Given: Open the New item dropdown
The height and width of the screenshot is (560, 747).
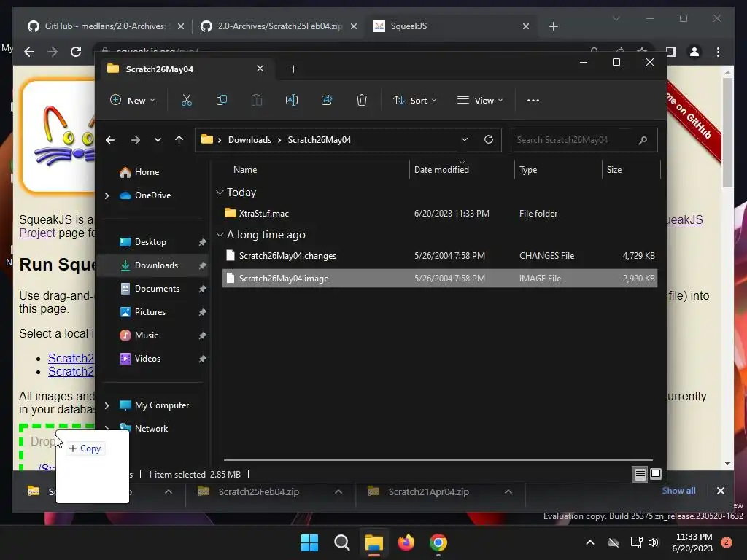Looking at the screenshot, I should (x=133, y=101).
